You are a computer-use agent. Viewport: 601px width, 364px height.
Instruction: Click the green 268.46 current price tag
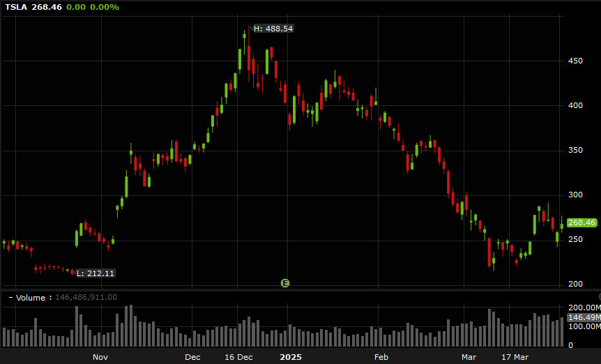pyautogui.click(x=582, y=222)
